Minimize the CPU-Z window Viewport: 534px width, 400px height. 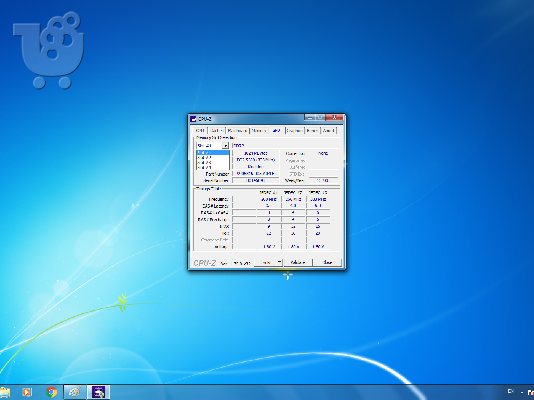(x=309, y=117)
